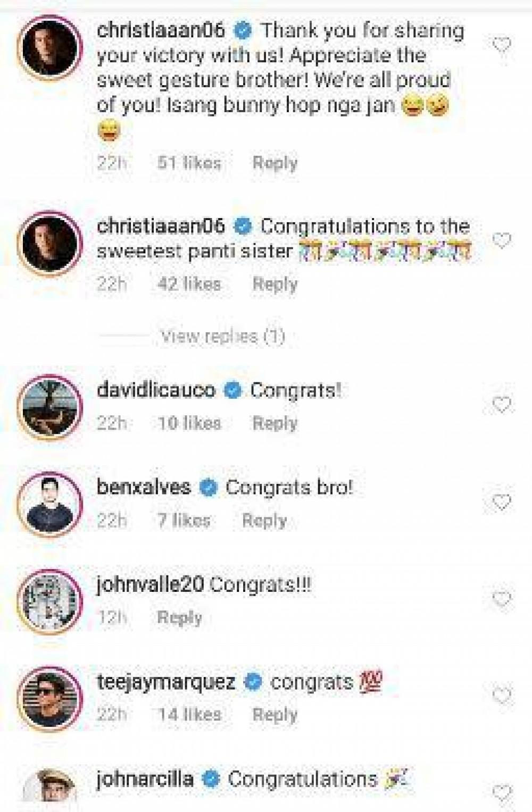
Task: Like johnarcilla's Congratulations comment
Action: [501, 793]
